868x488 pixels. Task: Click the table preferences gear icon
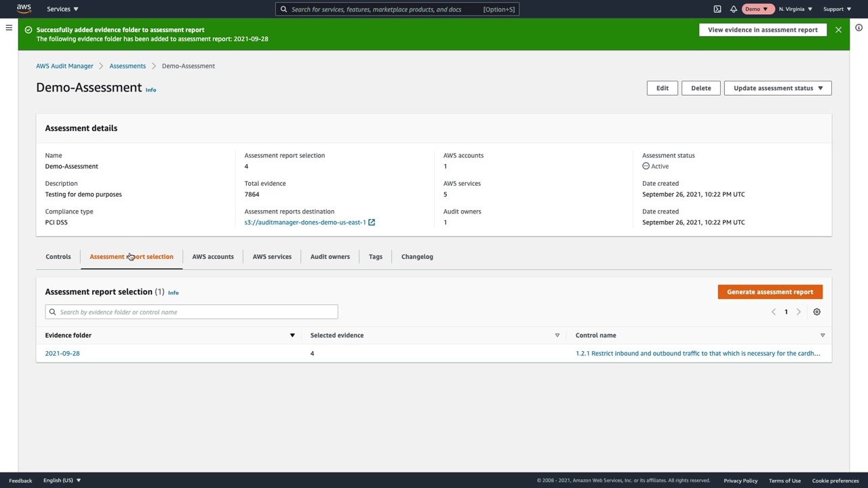click(816, 312)
